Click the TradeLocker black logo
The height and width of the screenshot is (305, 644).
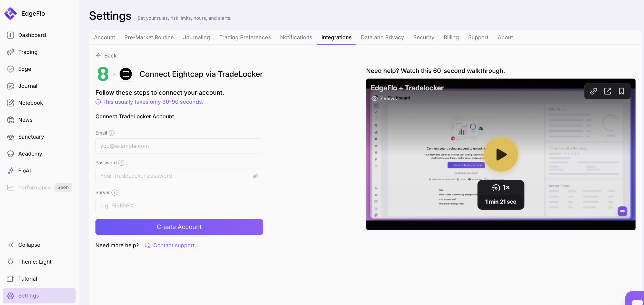[x=126, y=74]
